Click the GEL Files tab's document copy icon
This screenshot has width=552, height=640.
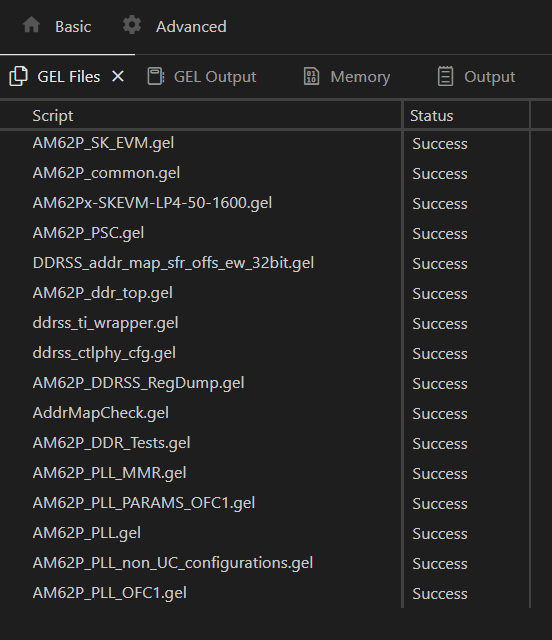click(19, 76)
